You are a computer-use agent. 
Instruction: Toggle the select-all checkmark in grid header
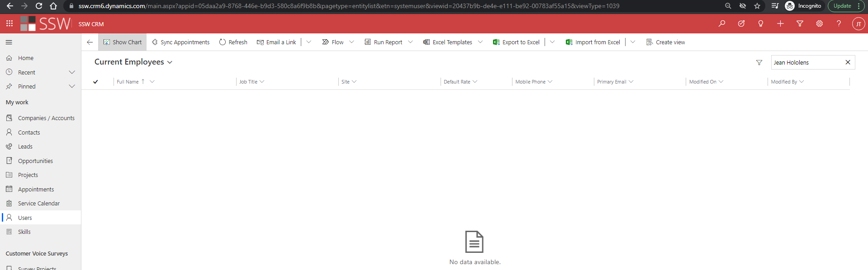95,82
